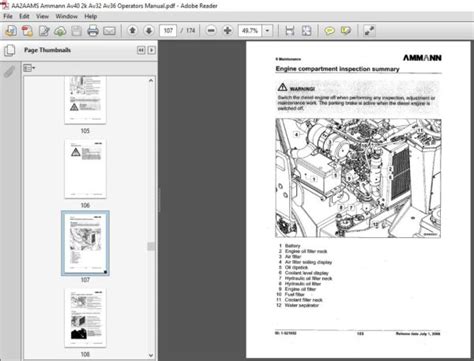
Task: Toggle read mode expand icon
Action: 369,31
